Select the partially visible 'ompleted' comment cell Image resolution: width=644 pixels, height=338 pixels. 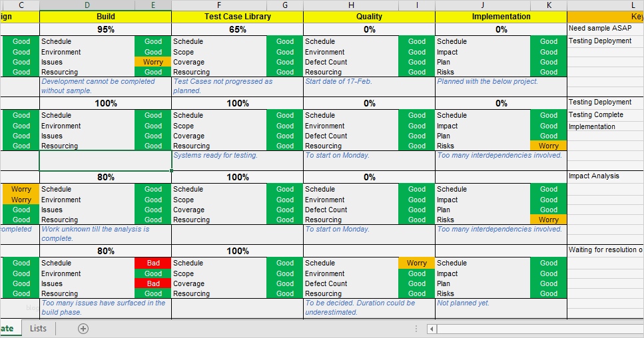pyautogui.click(x=20, y=234)
